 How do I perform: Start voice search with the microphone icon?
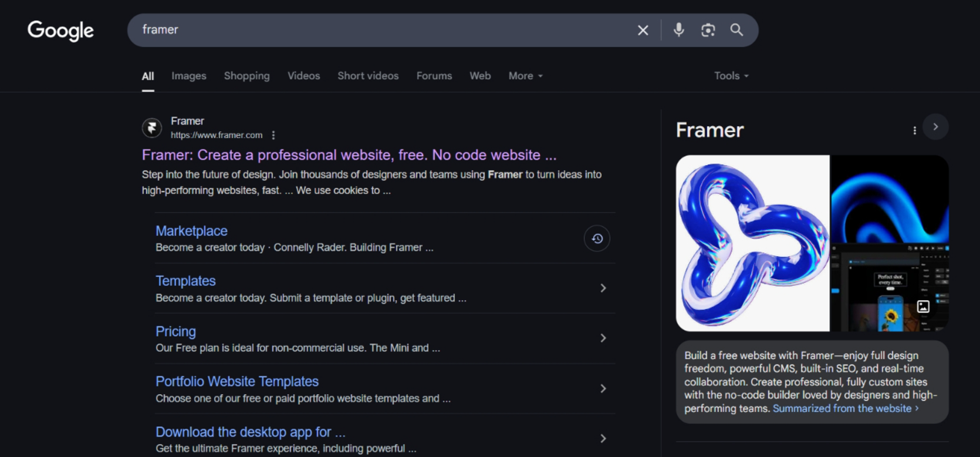pyautogui.click(x=679, y=30)
